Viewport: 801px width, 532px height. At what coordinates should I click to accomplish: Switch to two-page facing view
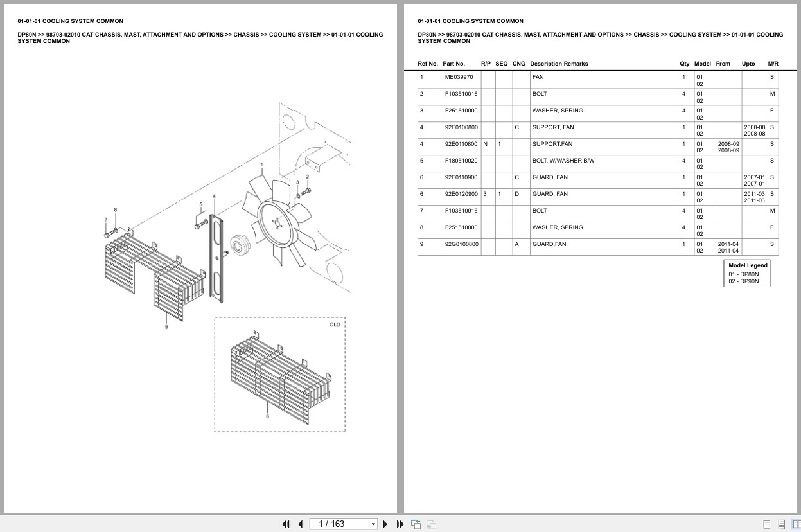[x=795, y=524]
